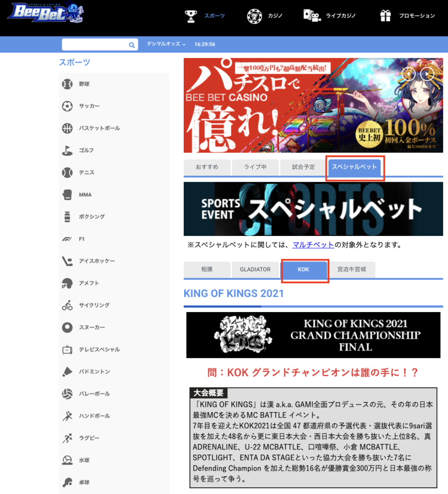Select the MMA glove icon
Screen dimensions: 448x494
coord(67,195)
